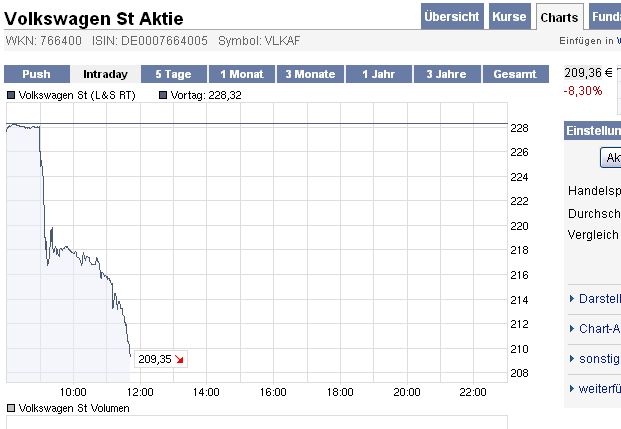621x429 pixels.
Task: Click the 10:00 time axis label
Action: [73, 392]
